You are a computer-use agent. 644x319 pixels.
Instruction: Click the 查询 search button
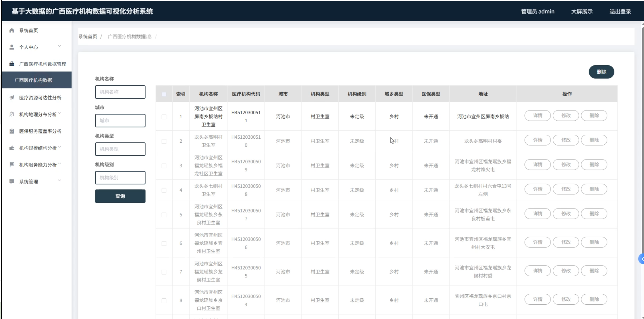[120, 196]
